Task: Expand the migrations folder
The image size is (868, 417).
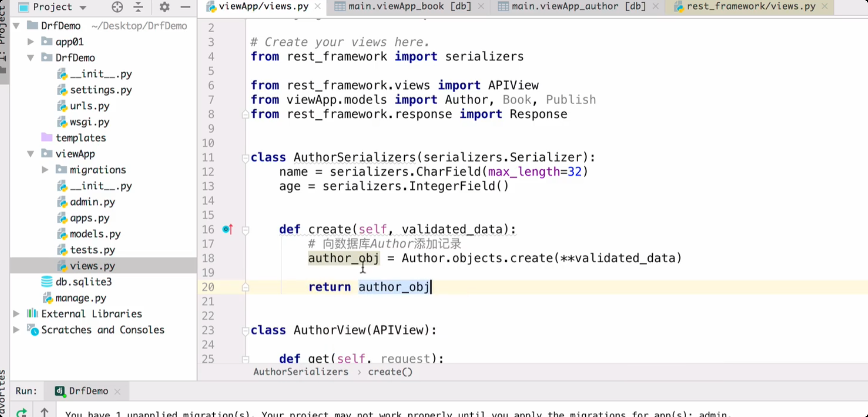Action: click(45, 170)
